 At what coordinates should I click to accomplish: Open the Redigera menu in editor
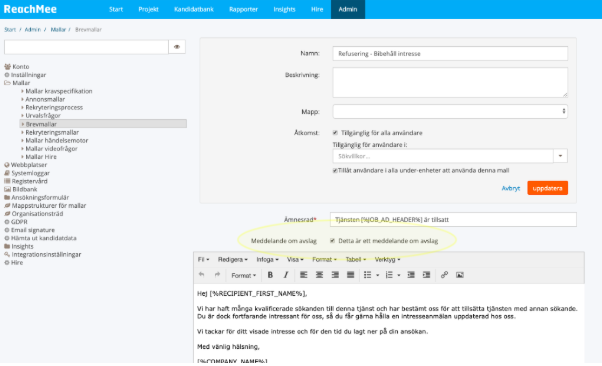233,260
